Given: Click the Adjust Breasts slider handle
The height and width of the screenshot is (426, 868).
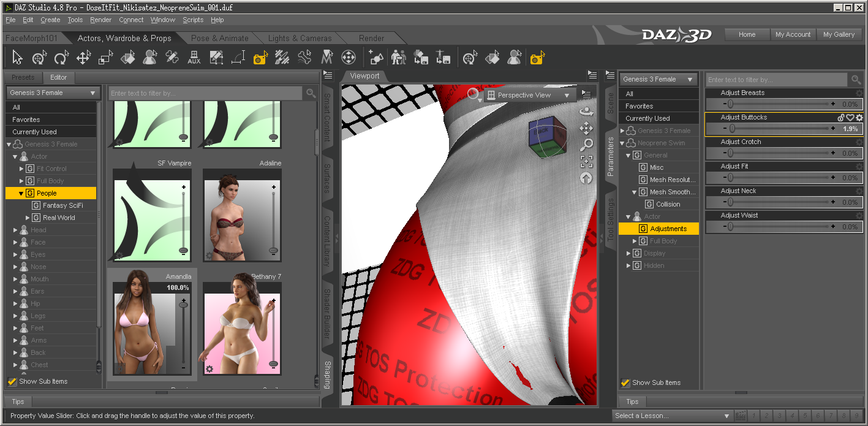Looking at the screenshot, I should tap(730, 104).
